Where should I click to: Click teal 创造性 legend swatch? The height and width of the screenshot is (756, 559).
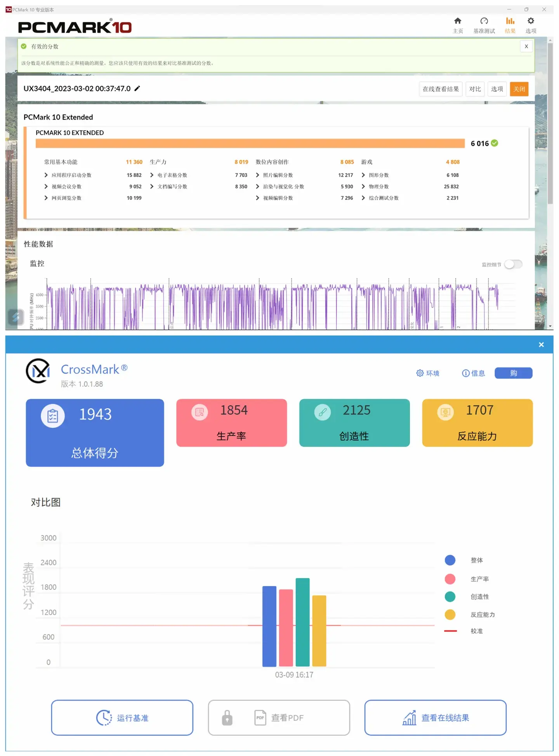click(450, 597)
